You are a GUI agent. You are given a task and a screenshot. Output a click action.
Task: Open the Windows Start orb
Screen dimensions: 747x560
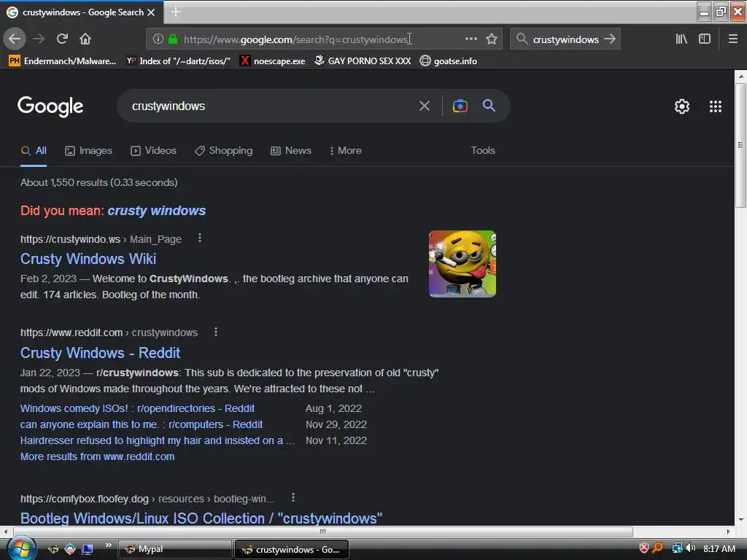click(x=20, y=548)
